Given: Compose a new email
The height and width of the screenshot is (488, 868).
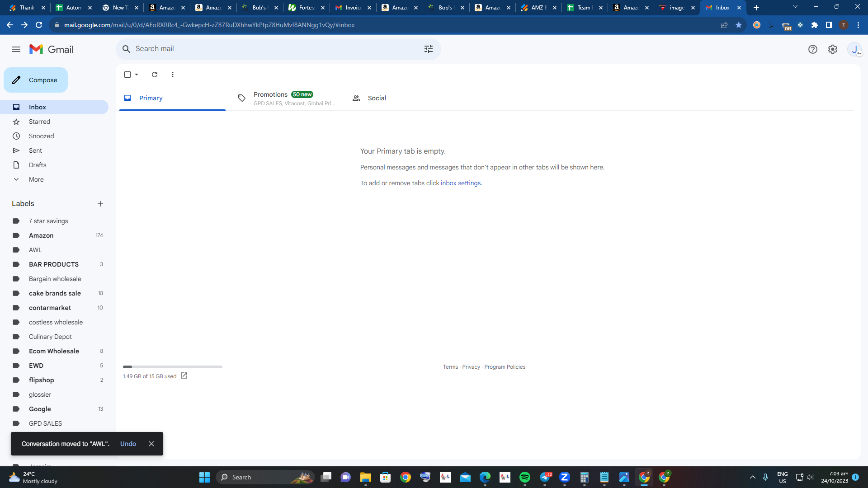Looking at the screenshot, I should (x=36, y=80).
